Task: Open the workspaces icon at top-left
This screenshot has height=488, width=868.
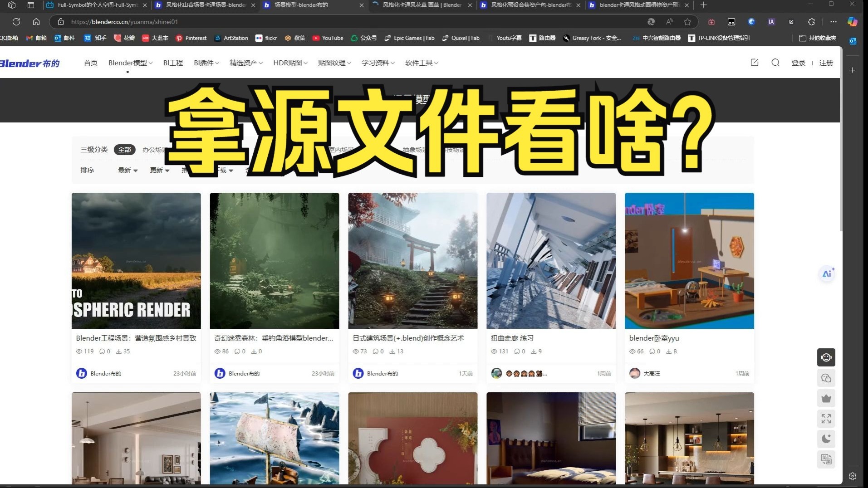Action: [12, 5]
